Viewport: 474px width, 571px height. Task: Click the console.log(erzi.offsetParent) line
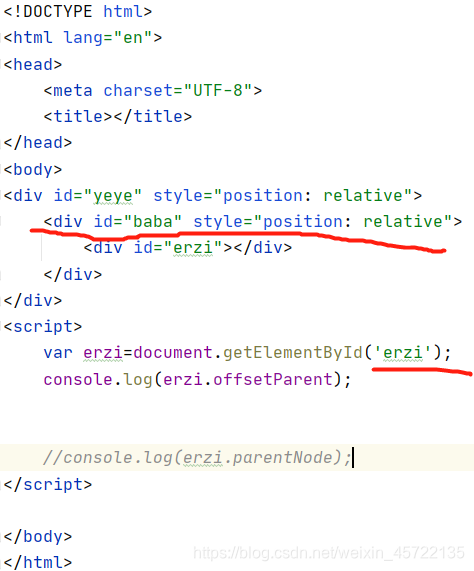(x=197, y=379)
